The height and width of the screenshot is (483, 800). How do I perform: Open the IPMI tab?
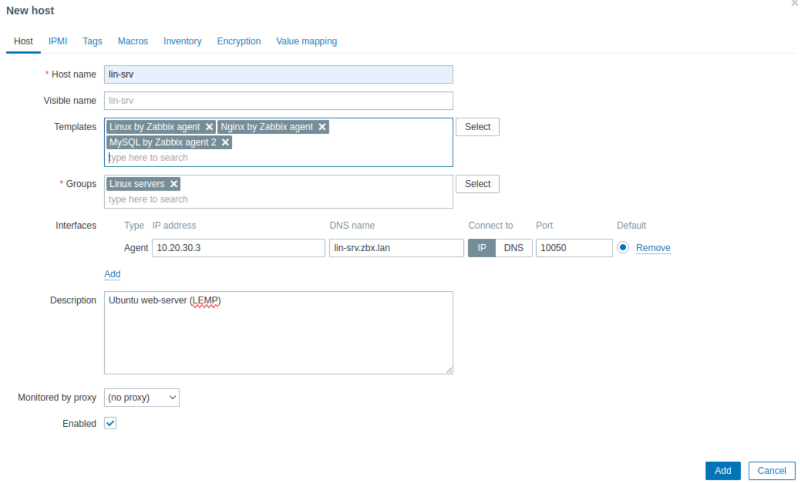pyautogui.click(x=58, y=41)
